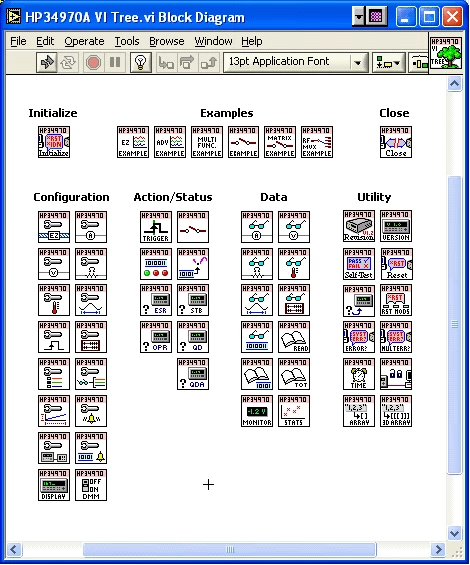This screenshot has height=565, width=470.
Task: Select the TIME utility VI icon
Action: [x=359, y=374]
